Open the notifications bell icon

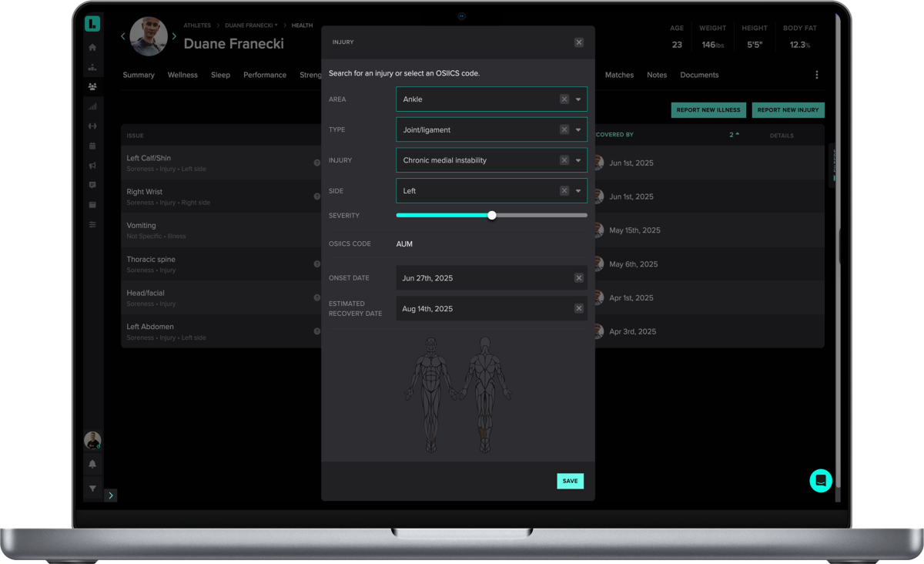tap(92, 464)
